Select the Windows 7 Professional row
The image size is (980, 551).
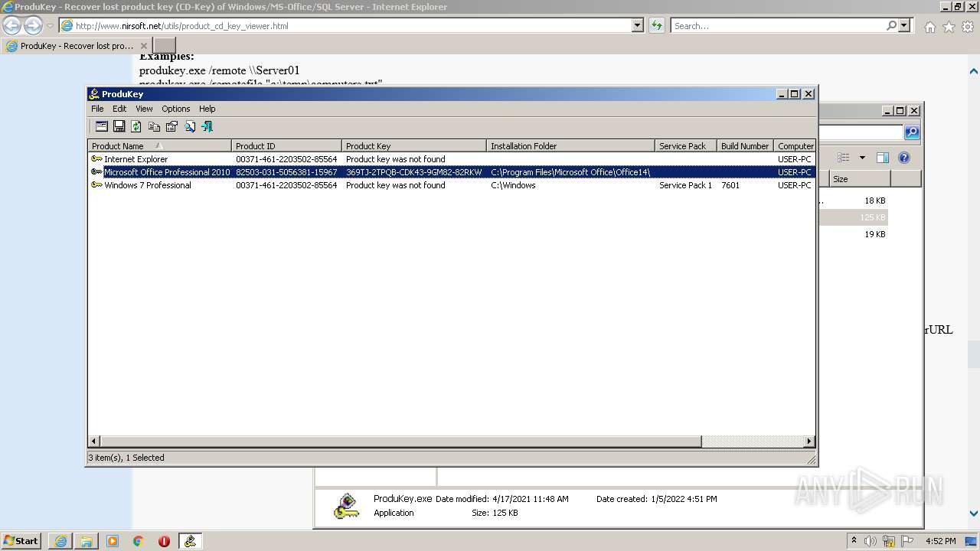pyautogui.click(x=452, y=185)
